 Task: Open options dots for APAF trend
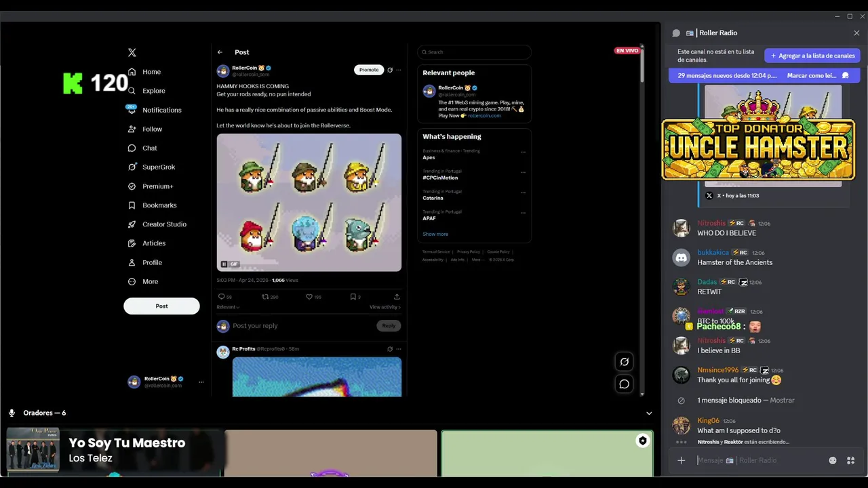click(x=523, y=213)
